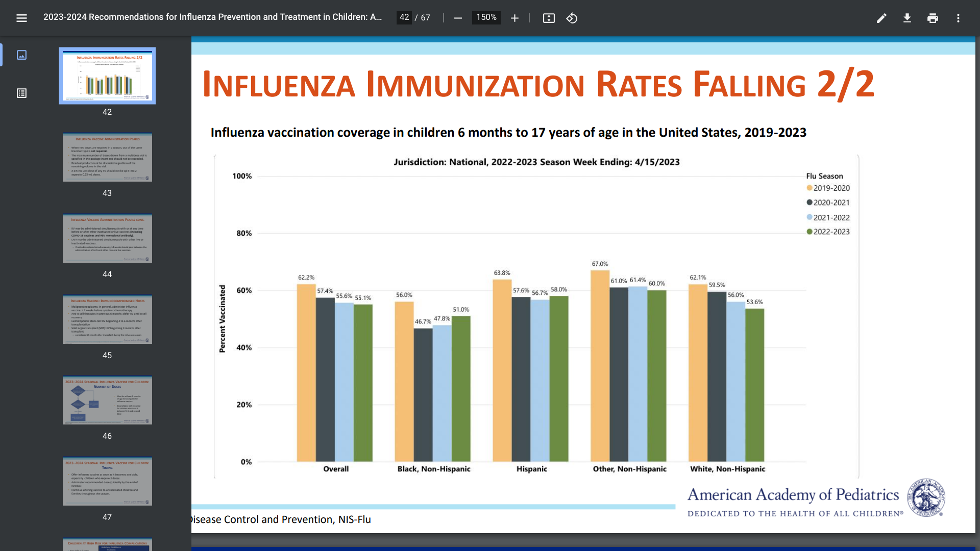The image size is (980, 551).
Task: Open page 43 thumbnail
Action: [107, 157]
